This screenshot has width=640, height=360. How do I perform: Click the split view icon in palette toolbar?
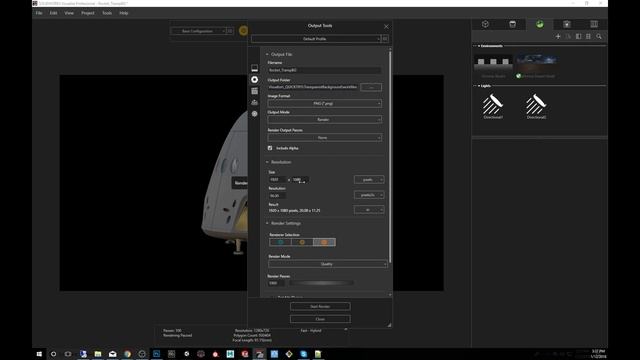(578, 37)
